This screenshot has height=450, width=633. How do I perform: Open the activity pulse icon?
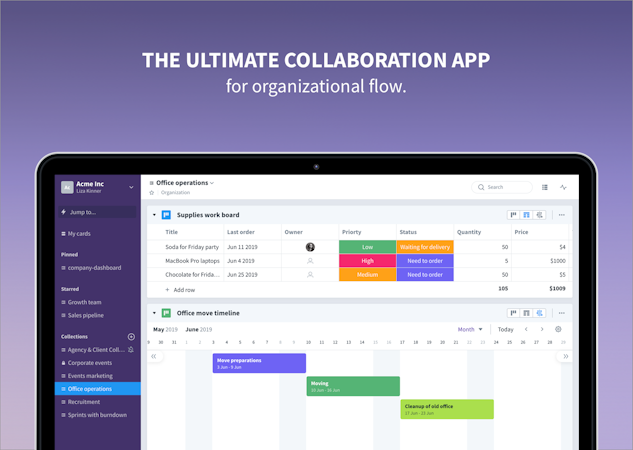point(563,187)
